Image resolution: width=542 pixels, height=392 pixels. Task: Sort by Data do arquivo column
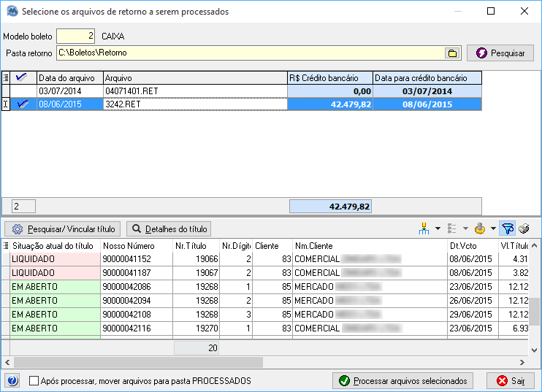tap(70, 77)
